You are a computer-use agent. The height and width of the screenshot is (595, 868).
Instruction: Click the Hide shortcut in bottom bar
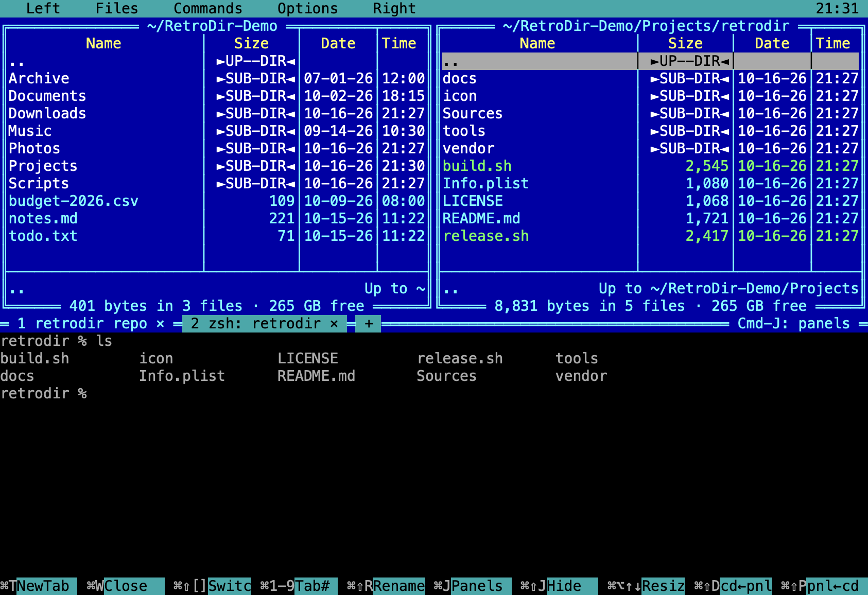(x=559, y=586)
